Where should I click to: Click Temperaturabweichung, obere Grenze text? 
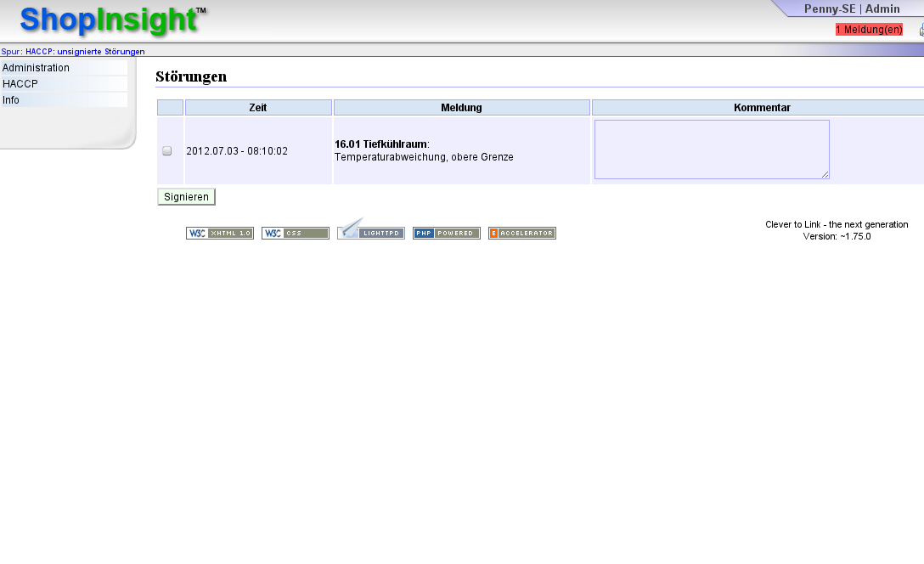[x=424, y=157]
